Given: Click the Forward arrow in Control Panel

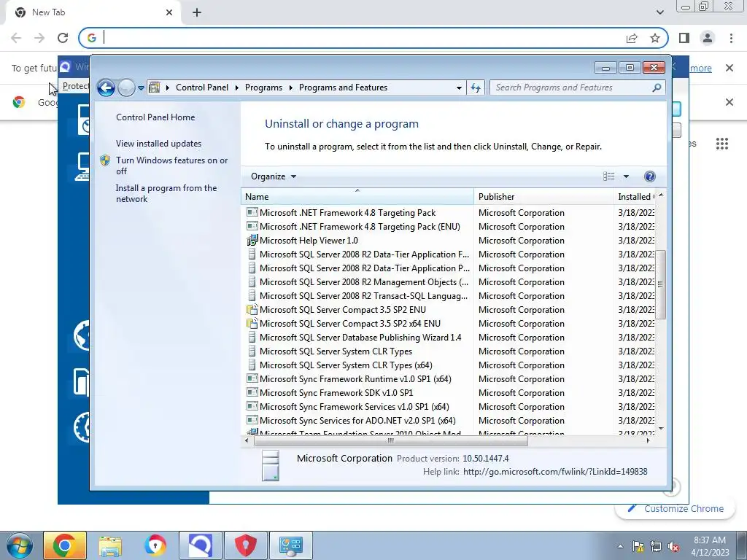Looking at the screenshot, I should click(126, 87).
